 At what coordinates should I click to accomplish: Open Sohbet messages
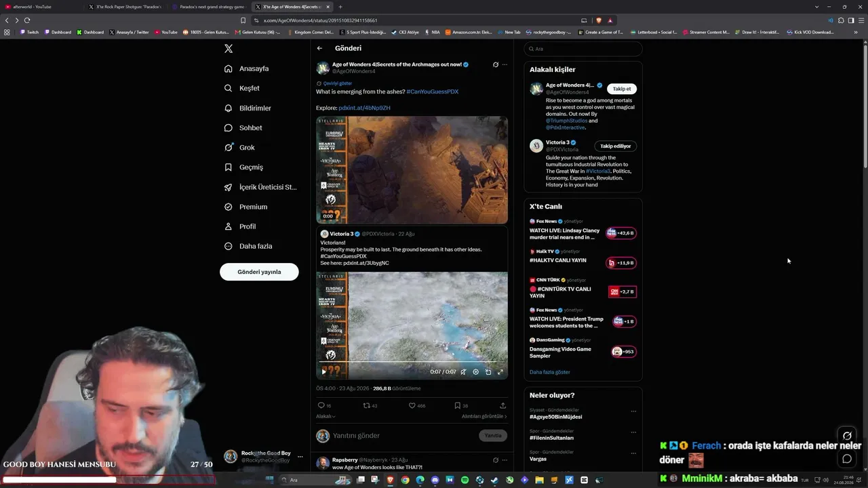point(243,127)
